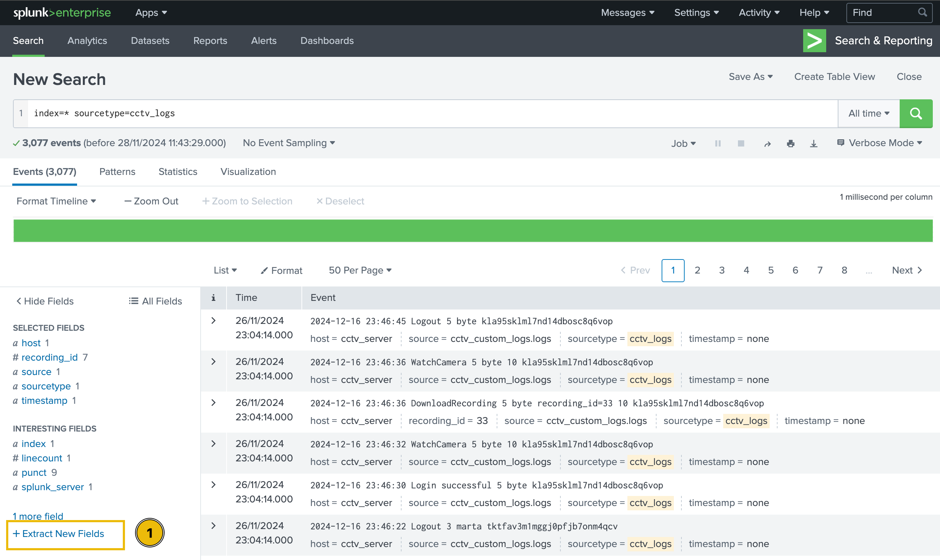
Task: Click Create Table View
Action: [x=834, y=77]
